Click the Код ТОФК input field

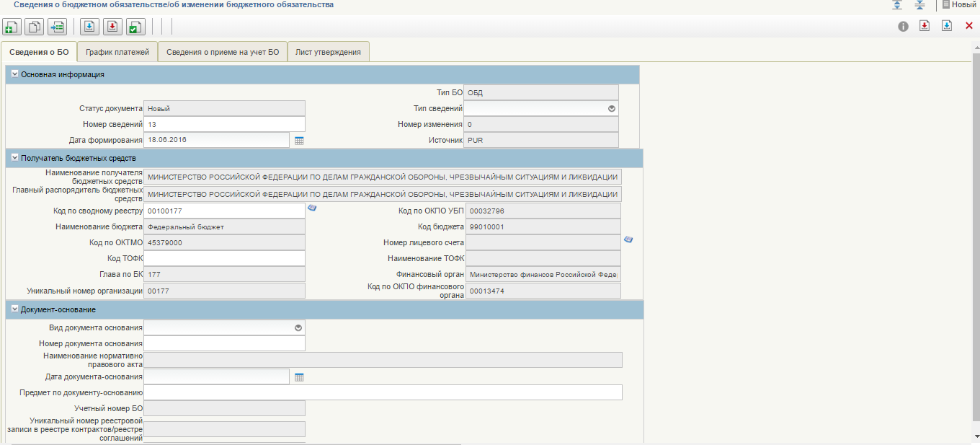coord(224,258)
